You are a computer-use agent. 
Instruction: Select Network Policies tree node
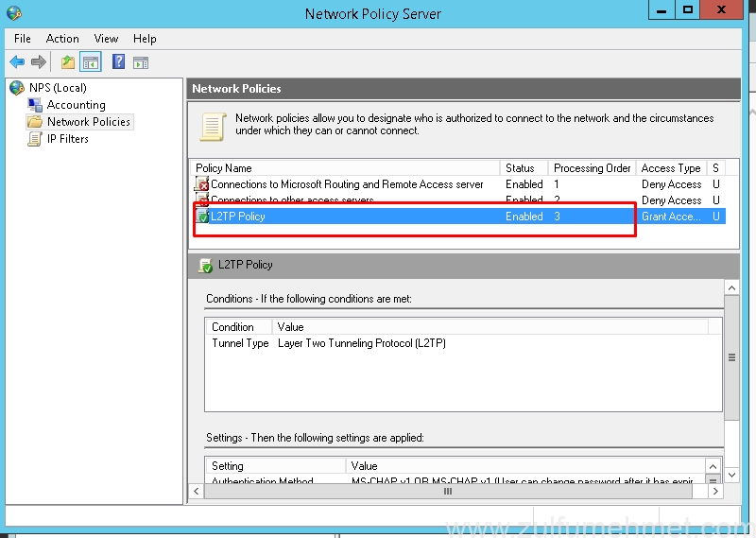89,122
